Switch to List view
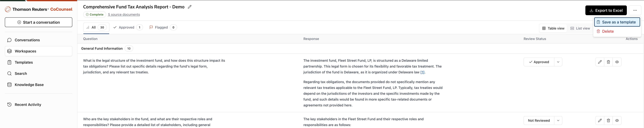Image resolution: width=644 pixels, height=128 pixels. (580, 28)
